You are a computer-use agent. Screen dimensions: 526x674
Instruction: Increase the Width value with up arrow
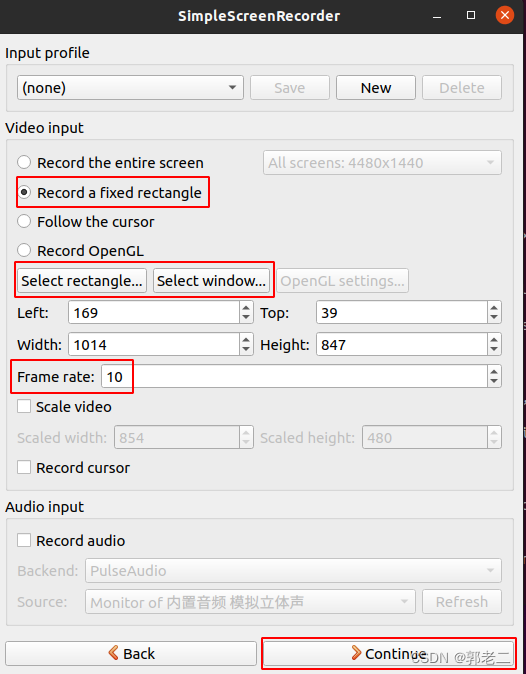click(x=246, y=339)
